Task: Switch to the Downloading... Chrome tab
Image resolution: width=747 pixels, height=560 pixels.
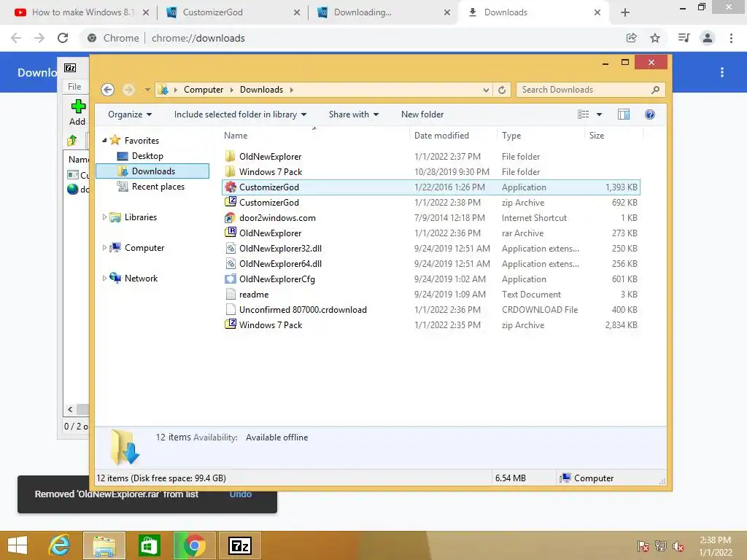Action: coord(384,12)
